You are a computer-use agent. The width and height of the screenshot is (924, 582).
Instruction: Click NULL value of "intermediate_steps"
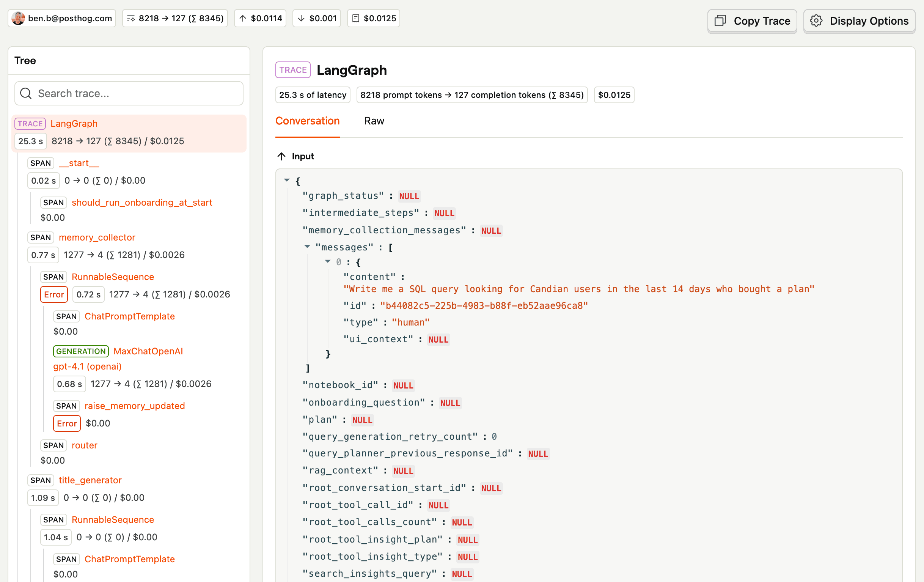(x=444, y=213)
